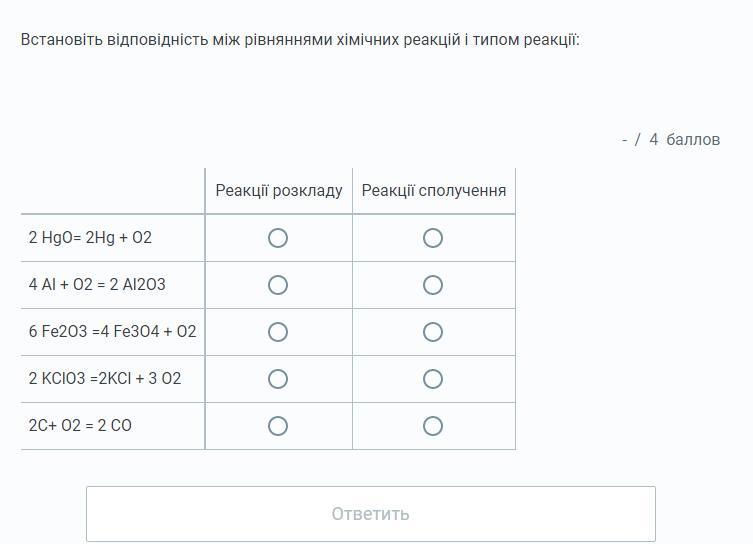Viewport: 753px width, 544px height.
Task: Click the question text about типом реакції
Action: 300,39
